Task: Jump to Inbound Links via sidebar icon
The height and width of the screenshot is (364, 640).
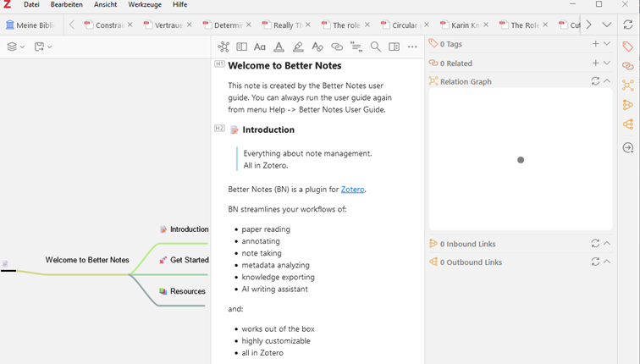Action: click(x=628, y=105)
